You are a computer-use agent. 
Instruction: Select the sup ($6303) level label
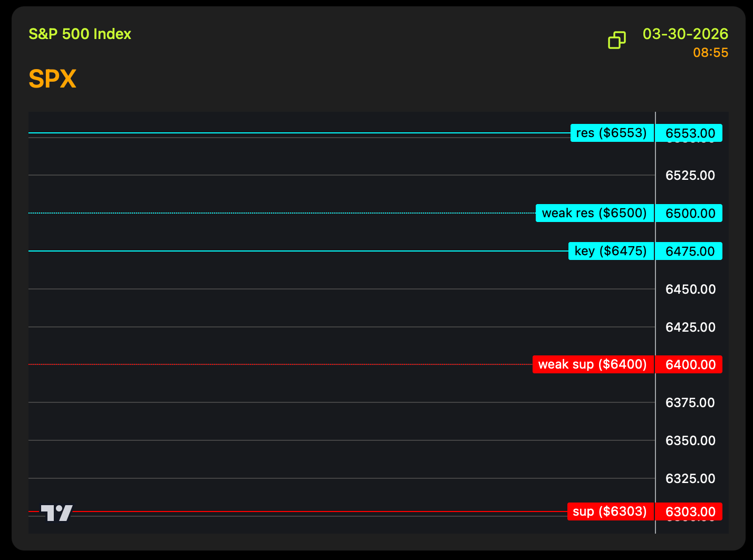click(610, 511)
